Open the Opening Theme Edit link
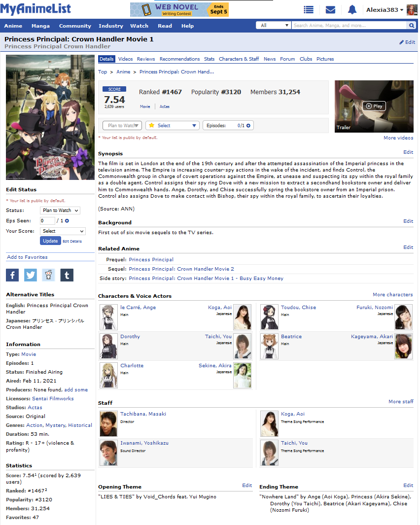420x525 pixels. [247, 486]
